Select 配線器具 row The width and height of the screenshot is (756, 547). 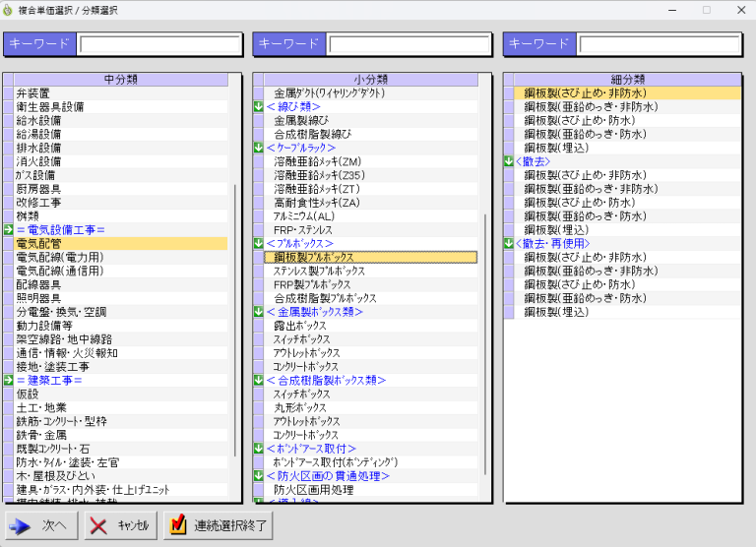pyautogui.click(x=120, y=284)
